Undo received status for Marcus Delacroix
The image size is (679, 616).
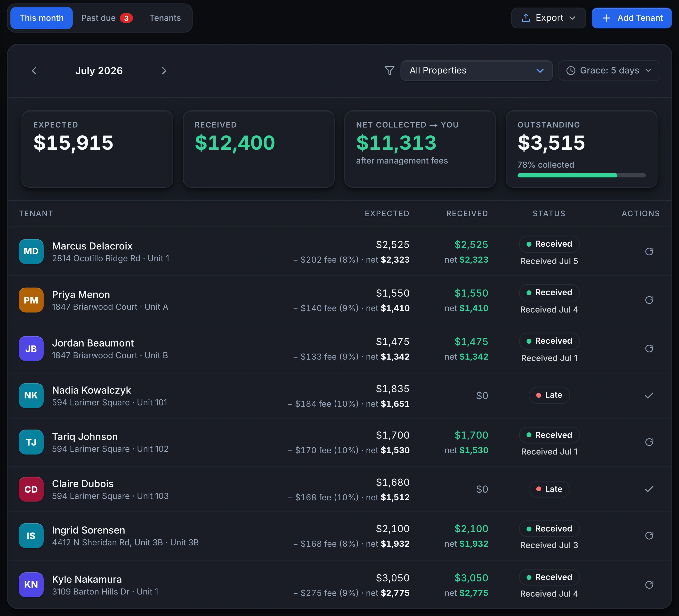click(x=649, y=251)
